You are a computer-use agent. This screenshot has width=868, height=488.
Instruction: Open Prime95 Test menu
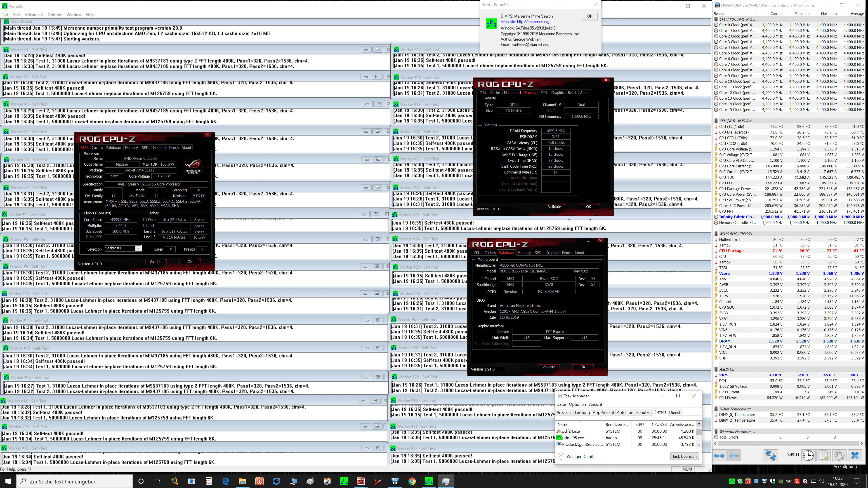(5, 14)
